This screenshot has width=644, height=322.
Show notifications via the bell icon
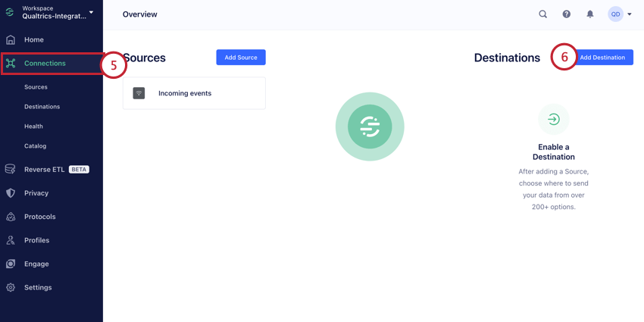tap(590, 14)
